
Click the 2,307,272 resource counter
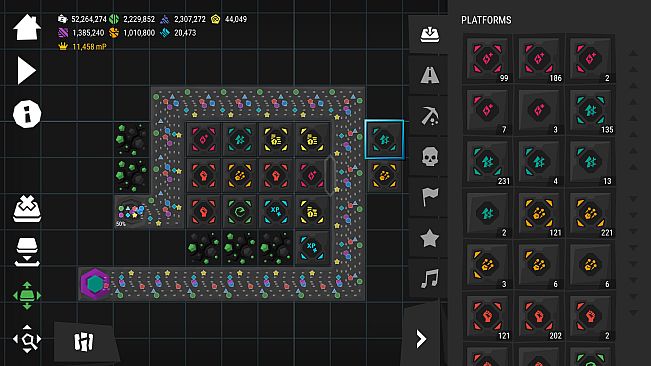pos(183,19)
